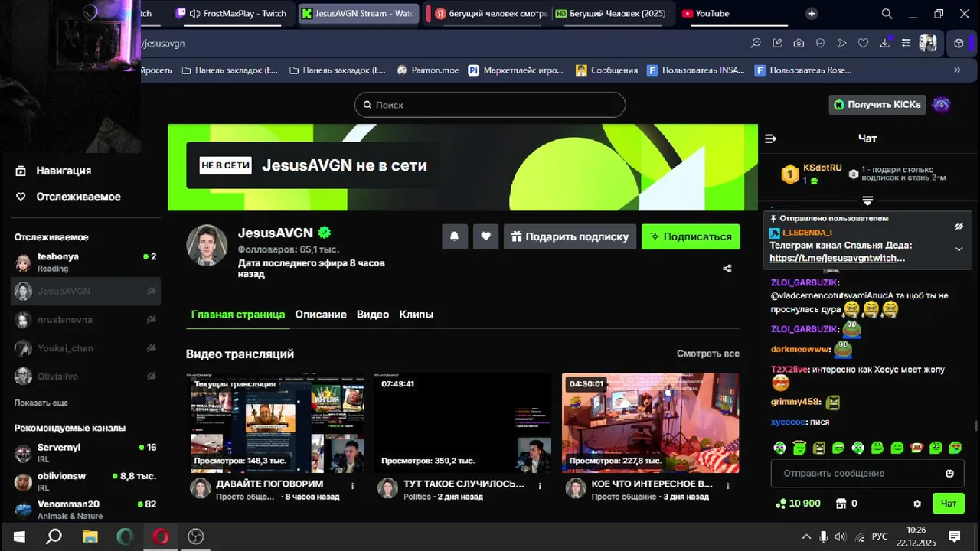Viewport: 980px width, 551px height.
Task: Open Paimon.moe bookmark
Action: coord(428,70)
